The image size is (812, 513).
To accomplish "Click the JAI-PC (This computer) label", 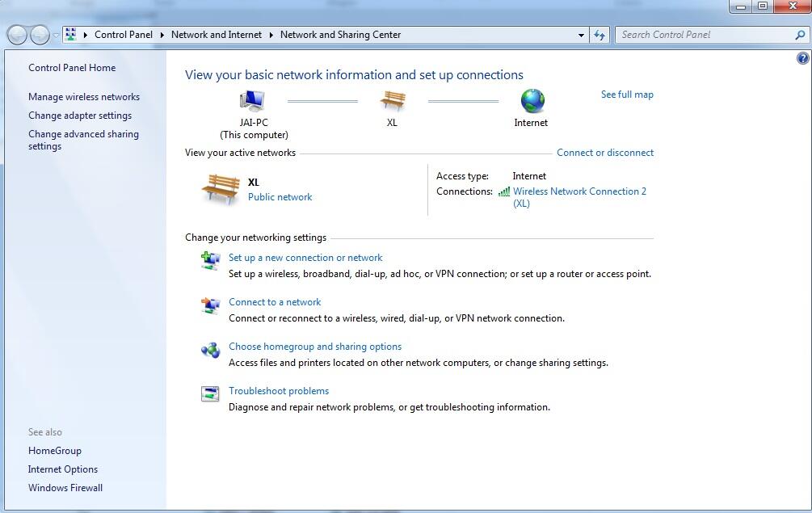I will click(x=254, y=129).
